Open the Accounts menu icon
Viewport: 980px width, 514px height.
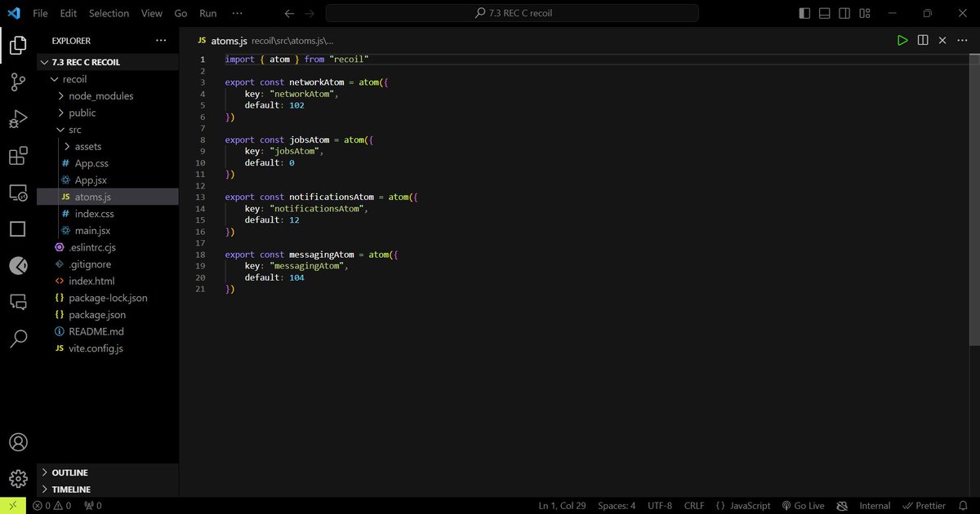[18, 442]
